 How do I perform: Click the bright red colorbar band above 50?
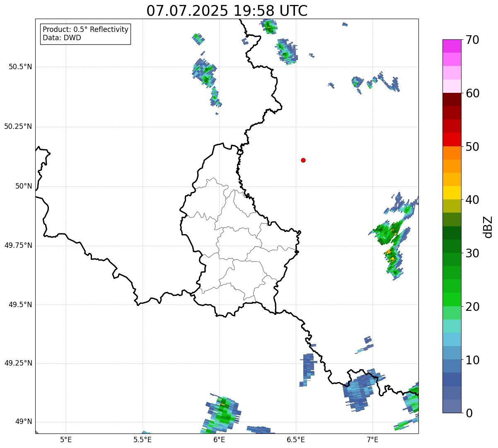pos(452,139)
